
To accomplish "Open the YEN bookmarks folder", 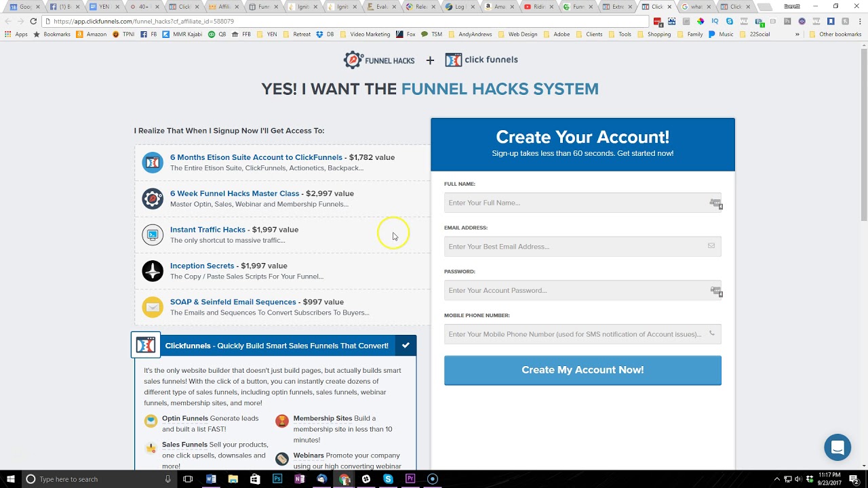I will pos(267,34).
